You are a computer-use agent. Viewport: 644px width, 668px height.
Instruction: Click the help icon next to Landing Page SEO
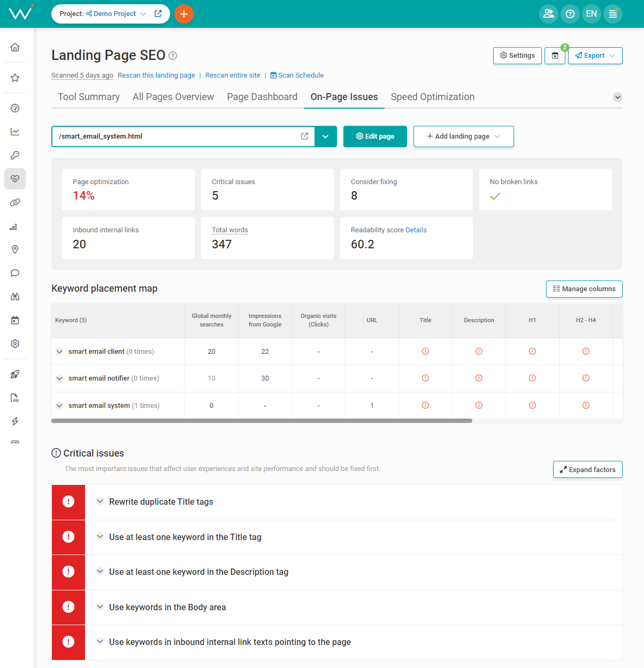173,56
